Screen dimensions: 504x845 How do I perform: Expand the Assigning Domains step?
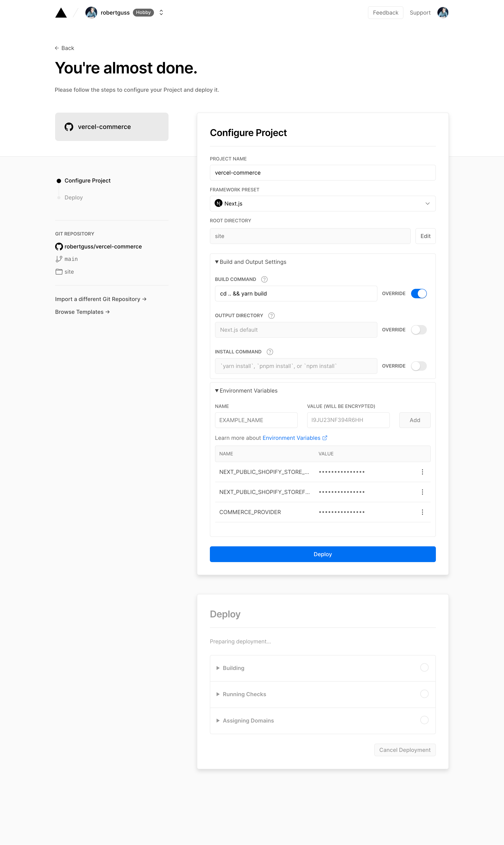pyautogui.click(x=245, y=721)
